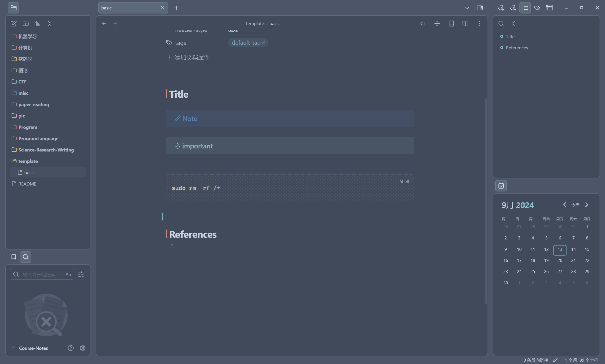Open the vault settings gear icon
Image resolution: width=605 pixels, height=364 pixels.
coord(83,348)
